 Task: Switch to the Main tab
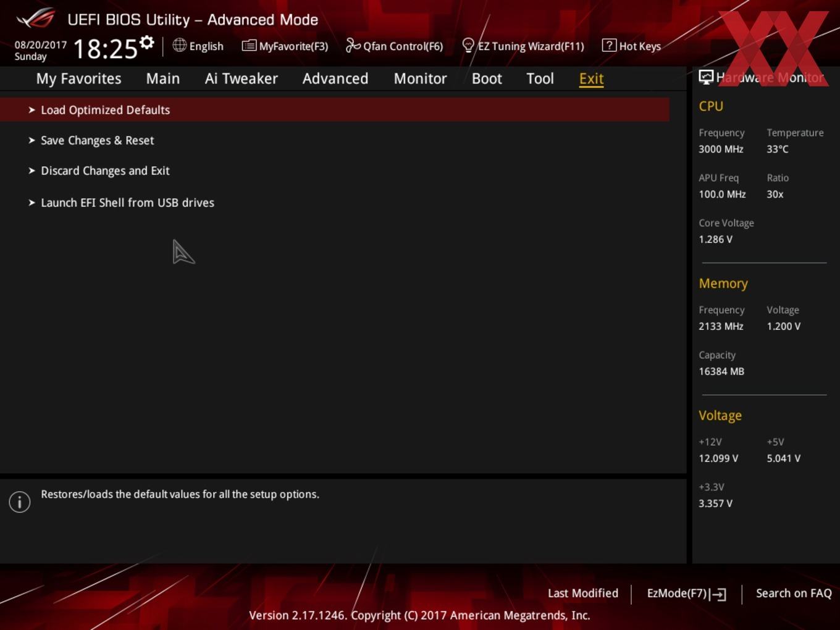click(163, 78)
